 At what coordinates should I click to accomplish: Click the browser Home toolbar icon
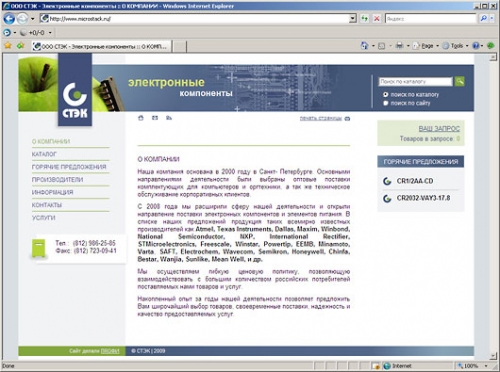[365, 46]
